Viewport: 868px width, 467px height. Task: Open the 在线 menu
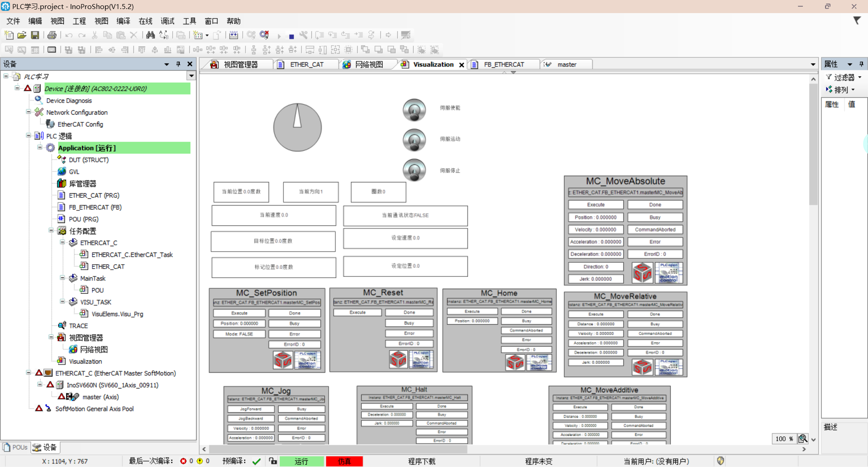pos(146,21)
